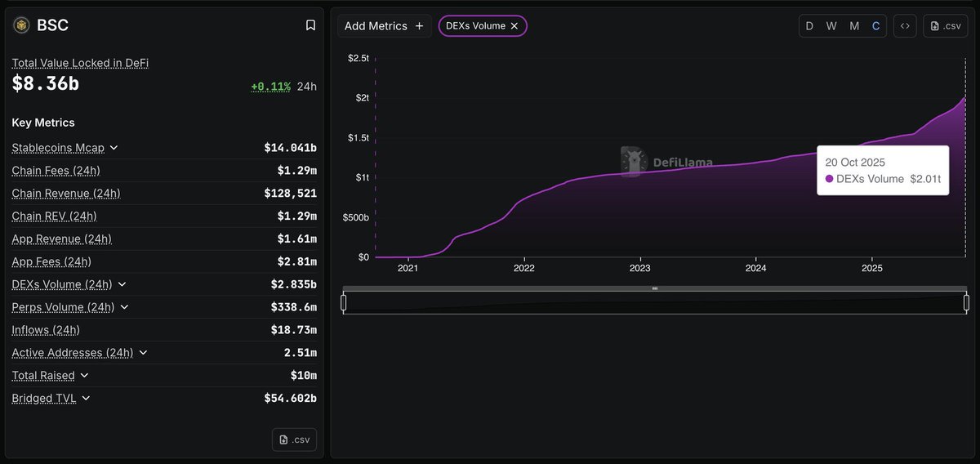Click the BSC chain logo icon

point(21,25)
